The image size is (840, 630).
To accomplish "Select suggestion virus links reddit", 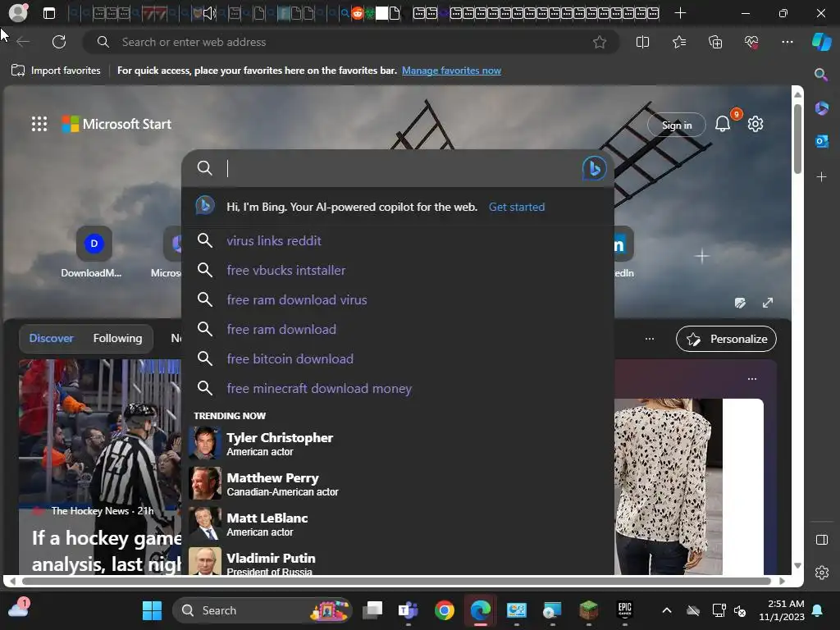I will click(x=398, y=240).
